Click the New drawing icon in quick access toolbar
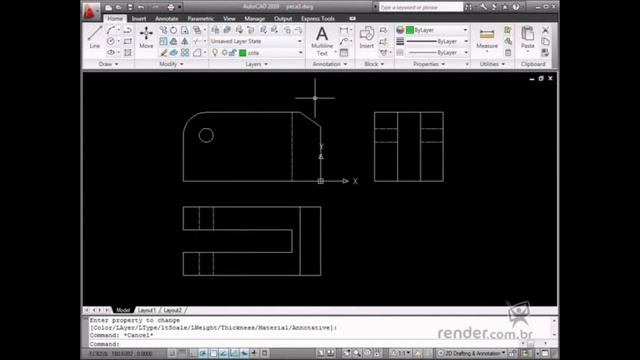Viewport: 640px width, 360px height. pos(109,7)
